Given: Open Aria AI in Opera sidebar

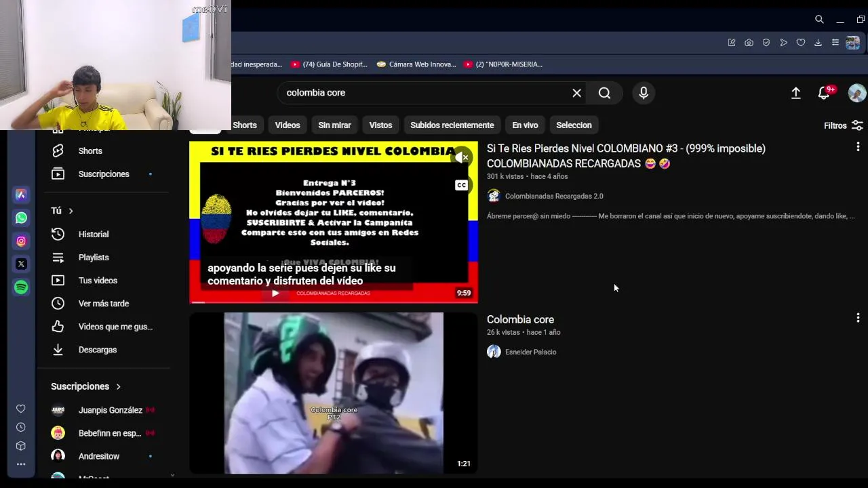Looking at the screenshot, I should [21, 195].
